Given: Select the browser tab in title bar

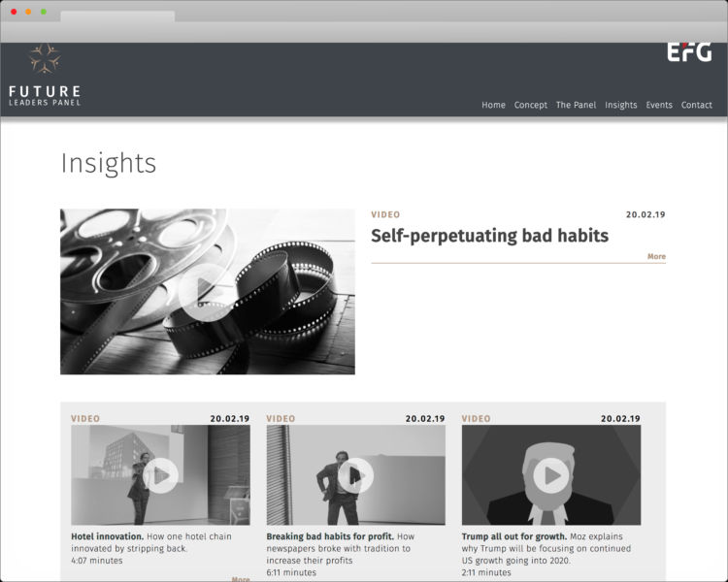Looking at the screenshot, I should click(117, 16).
